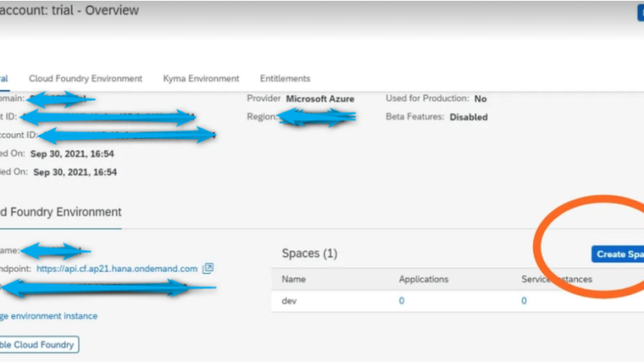
Task: Open the dev space from the table
Action: tap(289, 301)
